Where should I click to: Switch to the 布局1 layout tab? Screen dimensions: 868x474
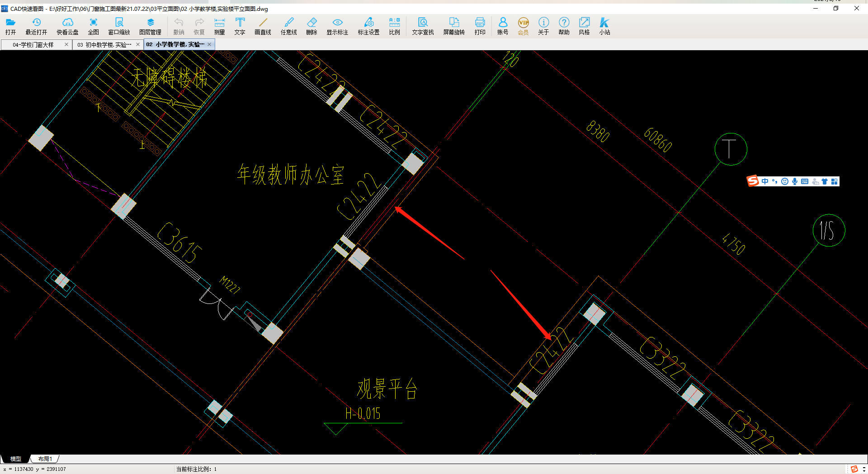click(45, 459)
